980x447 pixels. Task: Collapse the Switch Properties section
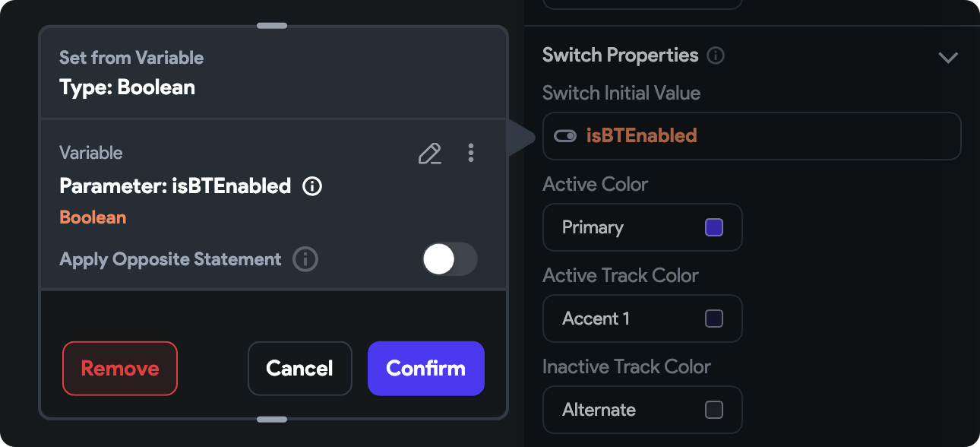click(x=947, y=57)
